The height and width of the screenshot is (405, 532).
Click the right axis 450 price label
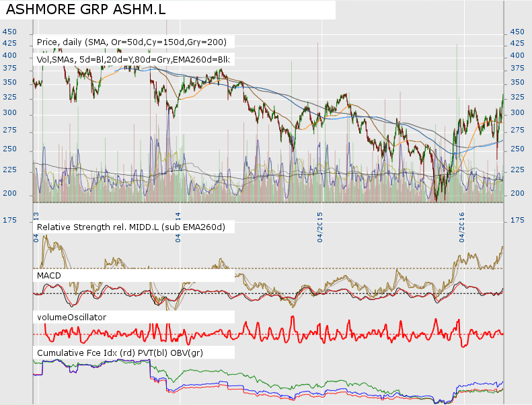(x=517, y=32)
